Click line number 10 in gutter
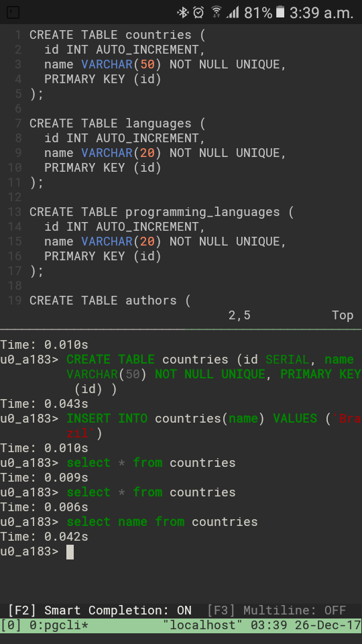This screenshot has width=362, height=644. (15, 168)
